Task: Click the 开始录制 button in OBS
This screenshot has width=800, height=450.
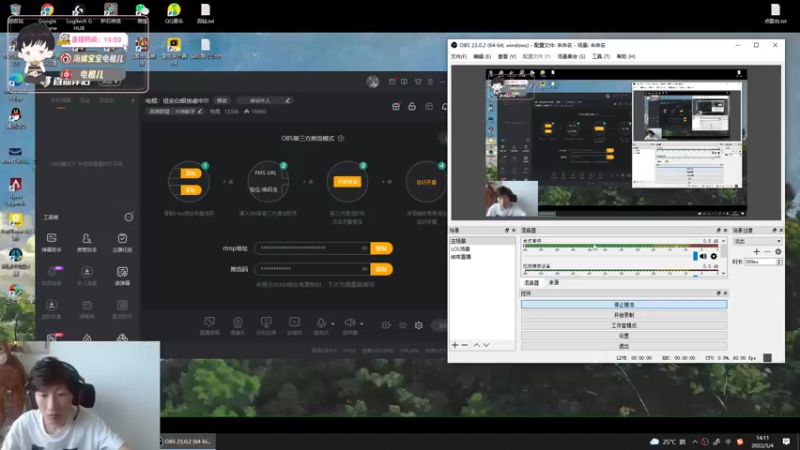Action: click(623, 315)
